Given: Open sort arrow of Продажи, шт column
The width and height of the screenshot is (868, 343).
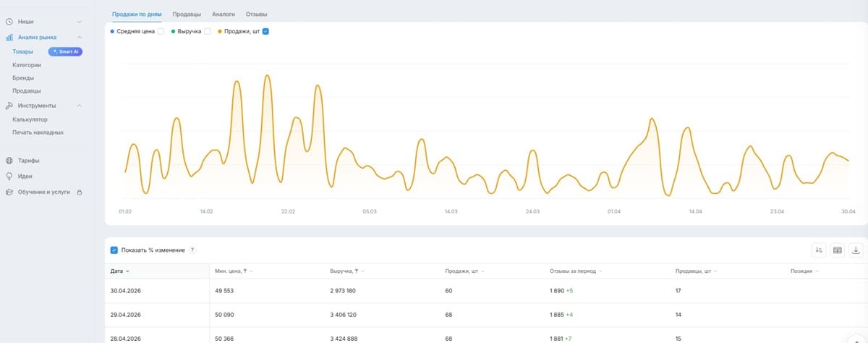Looking at the screenshot, I should tap(482, 271).
